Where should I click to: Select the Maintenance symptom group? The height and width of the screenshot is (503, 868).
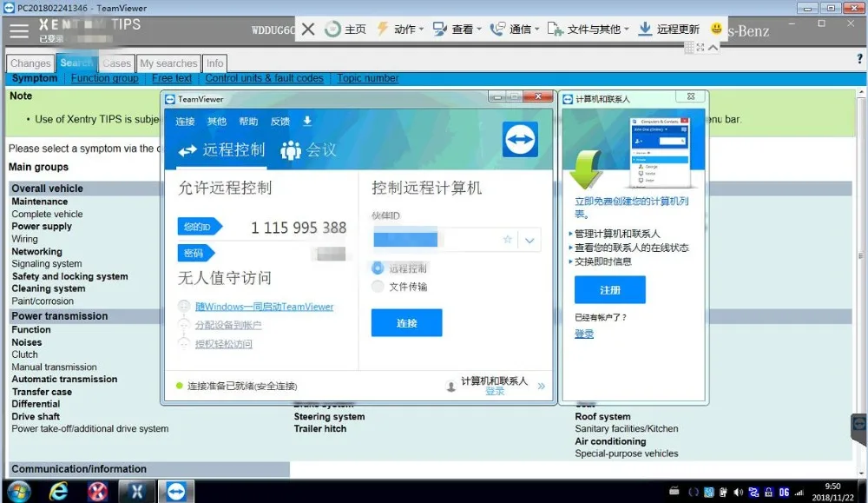click(x=39, y=202)
